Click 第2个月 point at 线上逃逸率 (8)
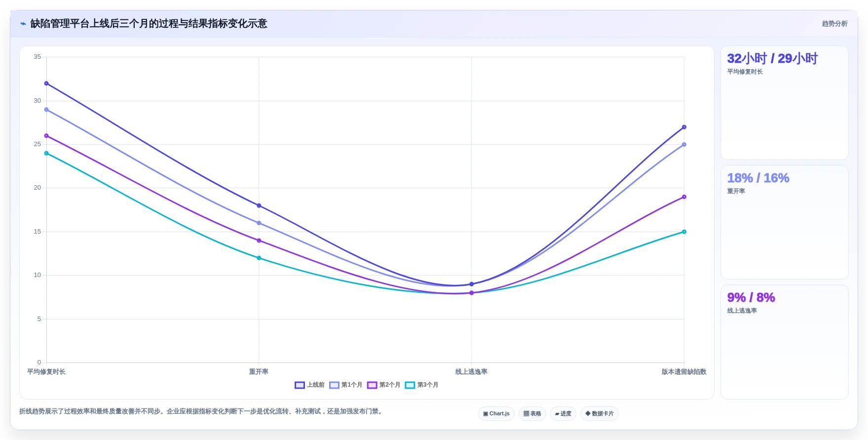This screenshot has width=868, height=440. [x=472, y=293]
